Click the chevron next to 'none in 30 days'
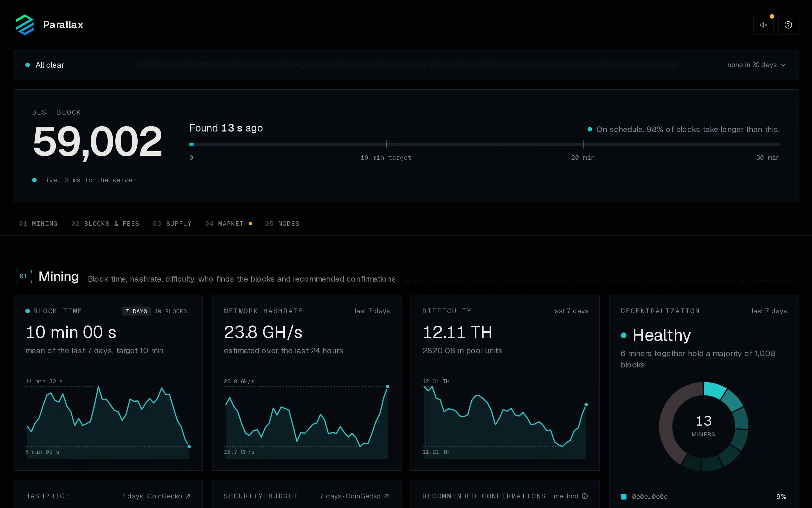The image size is (812, 508). [x=783, y=65]
